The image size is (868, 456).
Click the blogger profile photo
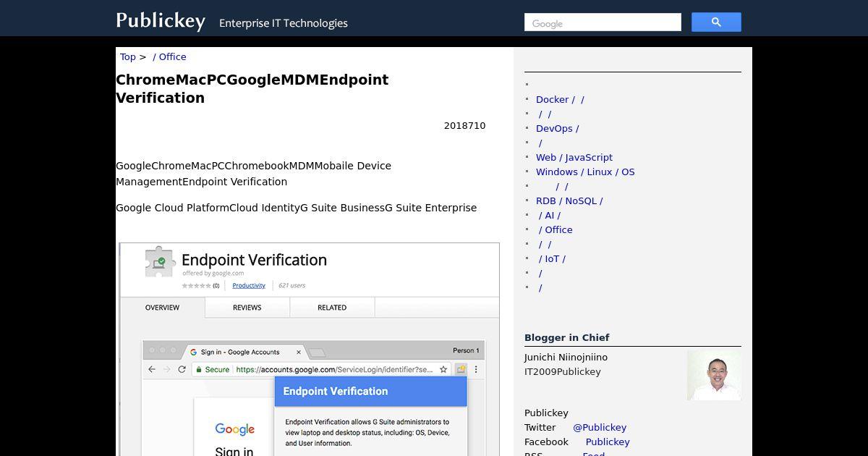coord(714,375)
